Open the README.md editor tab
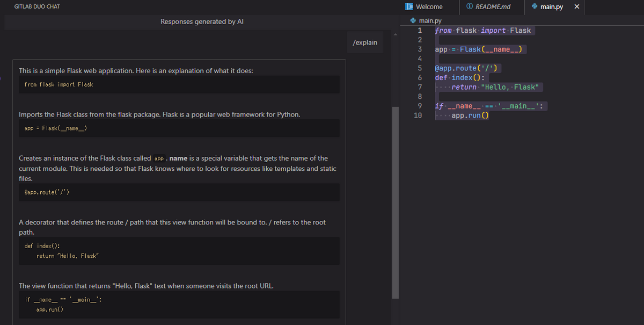Screen dimensions: 644x325 tap(488, 6)
